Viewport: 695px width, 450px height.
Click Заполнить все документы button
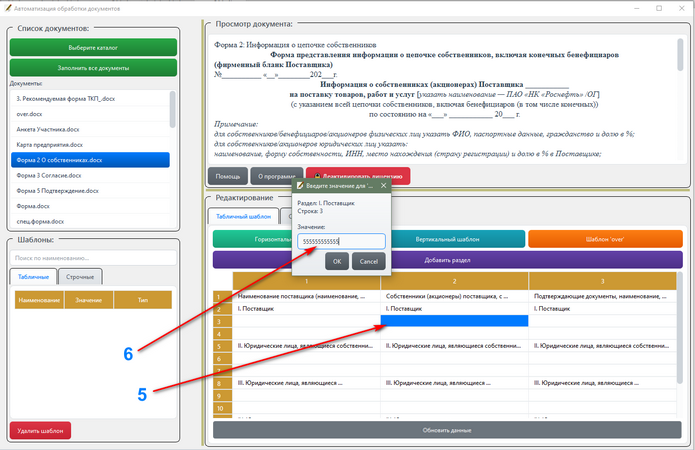point(93,68)
